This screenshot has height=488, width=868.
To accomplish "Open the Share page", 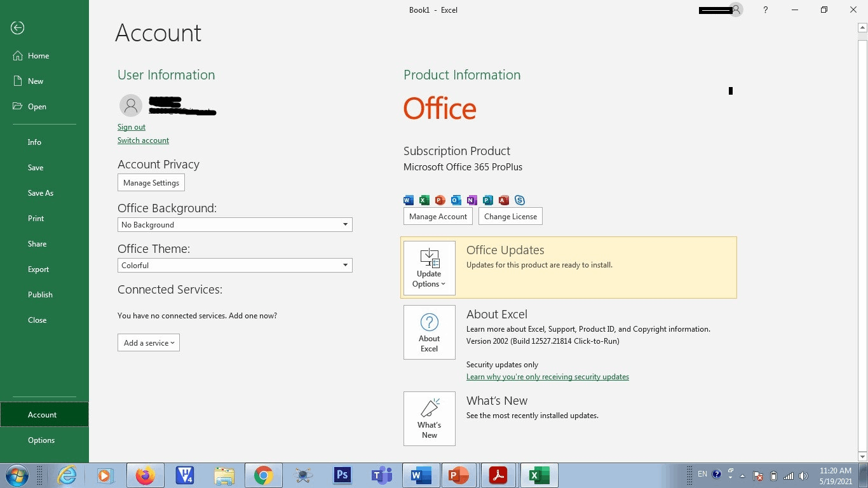I will tap(44, 244).
